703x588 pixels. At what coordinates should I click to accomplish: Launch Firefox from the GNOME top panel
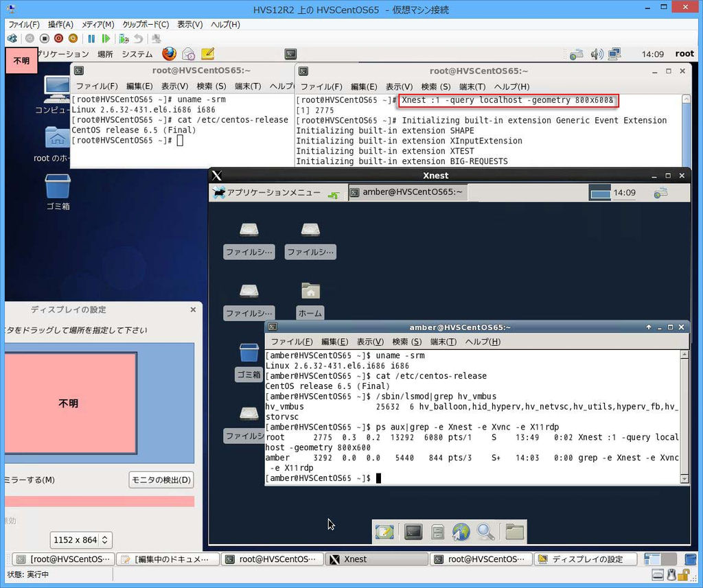pos(169,54)
